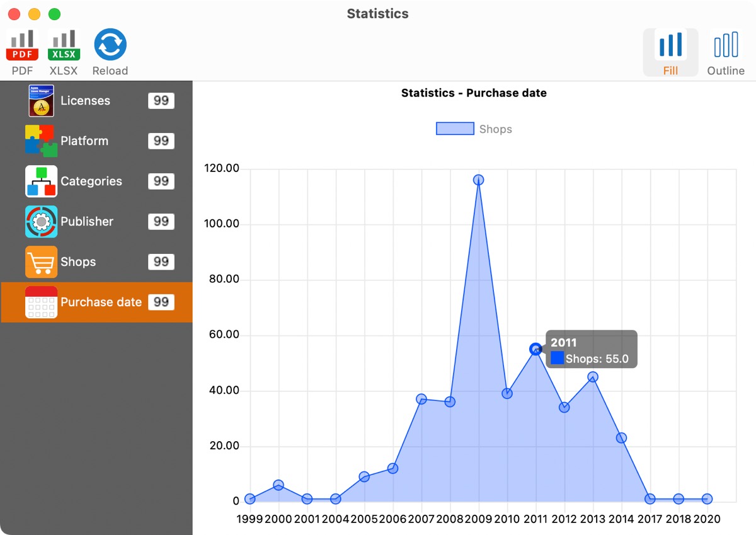The width and height of the screenshot is (756, 535).
Task: Switch chart style to Fill
Action: coord(670,52)
